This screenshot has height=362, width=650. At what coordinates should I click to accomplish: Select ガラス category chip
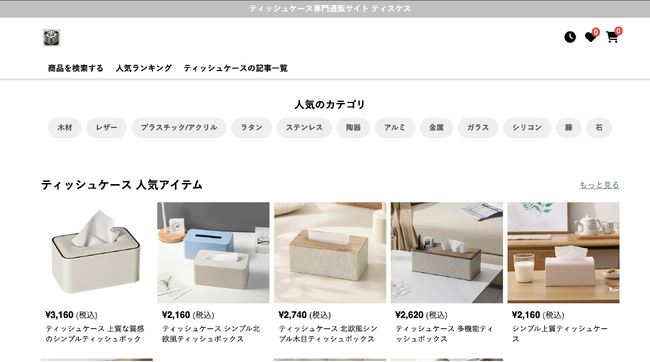(x=478, y=128)
